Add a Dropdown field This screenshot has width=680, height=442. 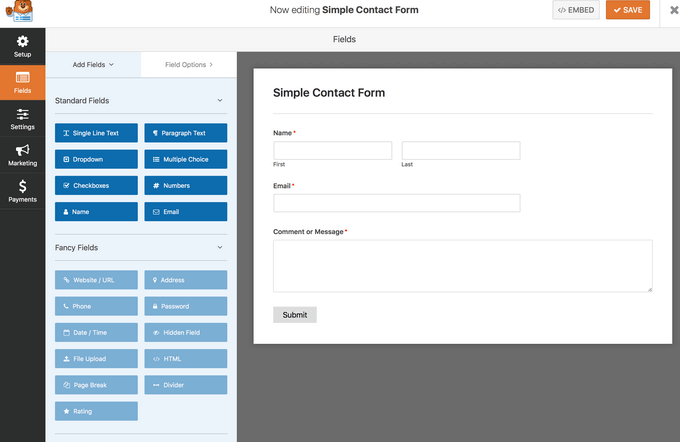coord(96,159)
